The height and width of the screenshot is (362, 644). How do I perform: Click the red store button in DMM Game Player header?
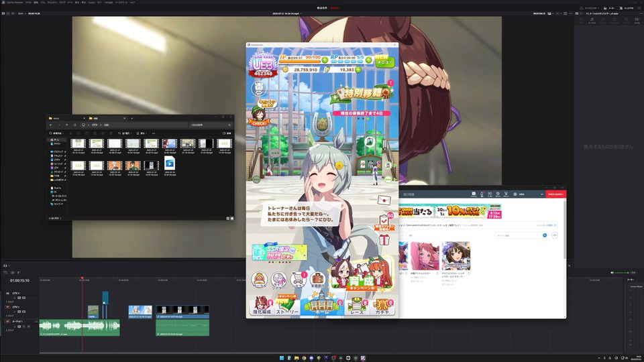[x=555, y=194]
